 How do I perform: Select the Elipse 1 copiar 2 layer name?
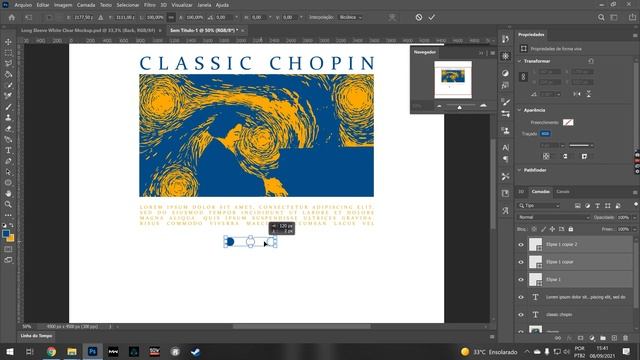coord(562,244)
